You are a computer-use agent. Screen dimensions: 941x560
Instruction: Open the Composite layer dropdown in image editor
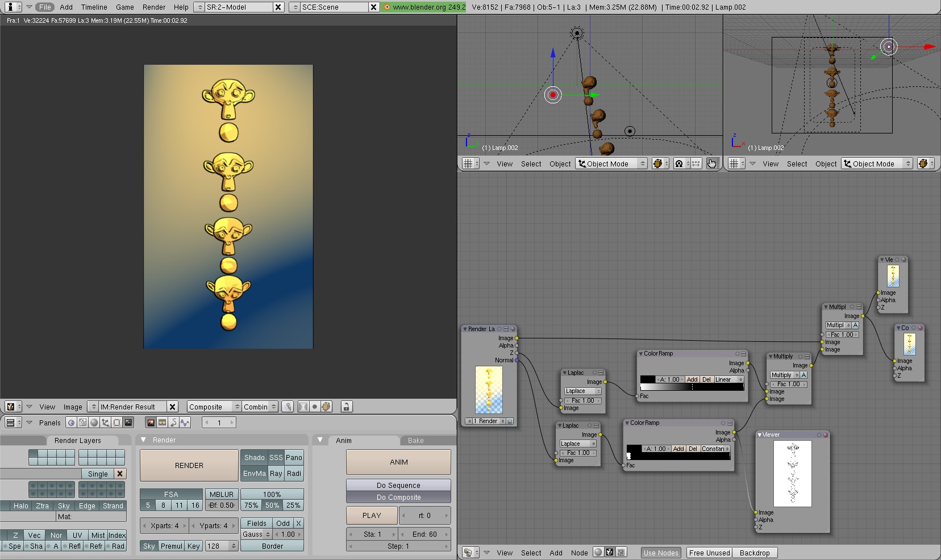tap(214, 407)
